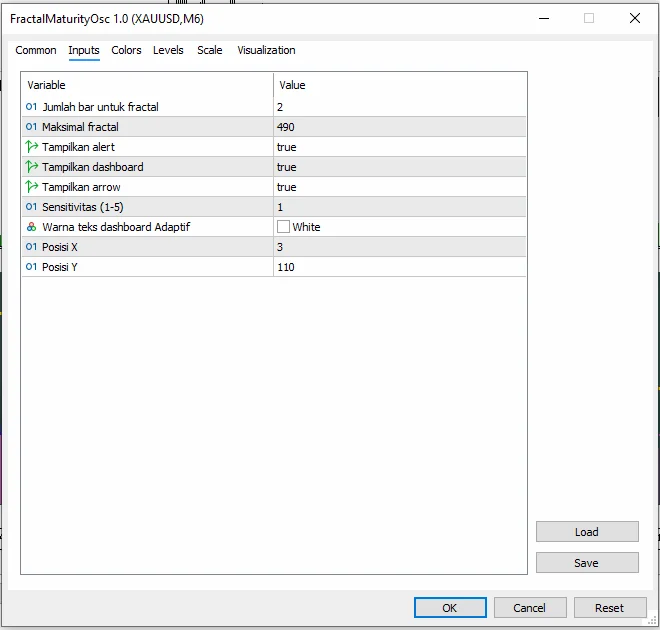Image resolution: width=660 pixels, height=630 pixels.
Task: Select Warna teks dashboard Adaptif label
Action: 116,227
